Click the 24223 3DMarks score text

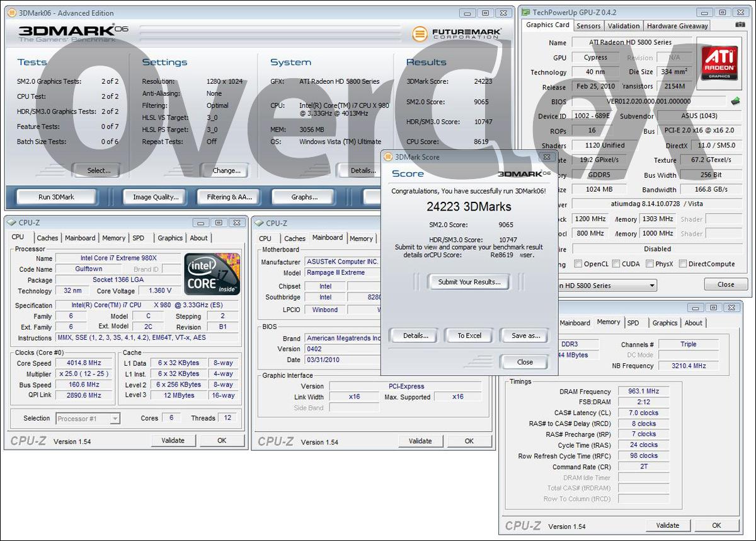point(469,207)
